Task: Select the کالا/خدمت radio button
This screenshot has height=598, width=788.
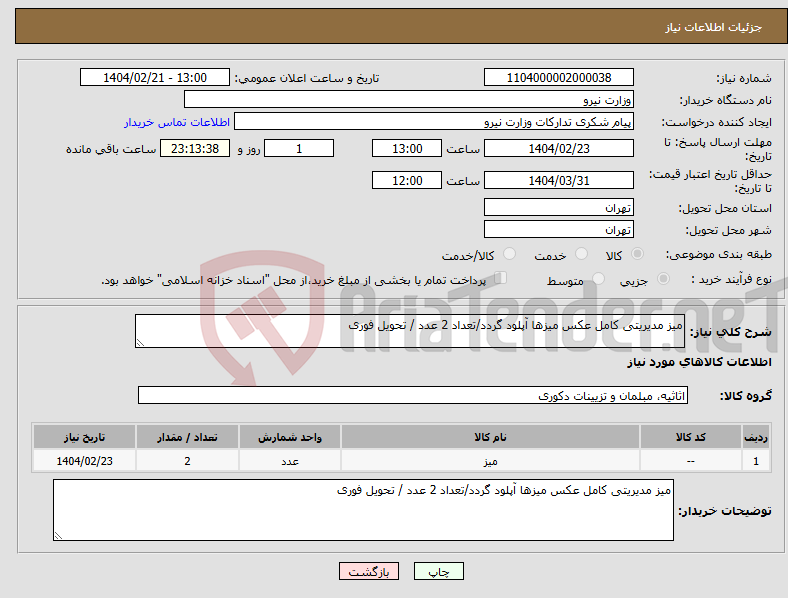Action: (510, 254)
